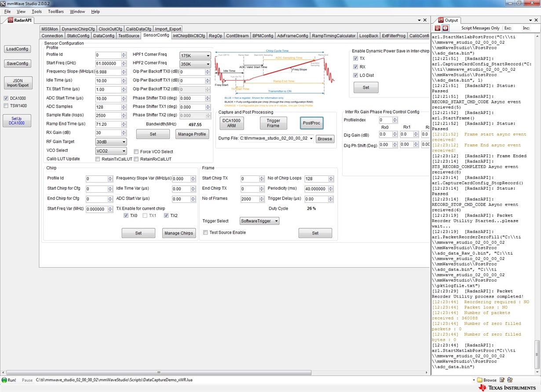541x392 pixels.
Task: Open the View menu
Action: click(x=21, y=11)
